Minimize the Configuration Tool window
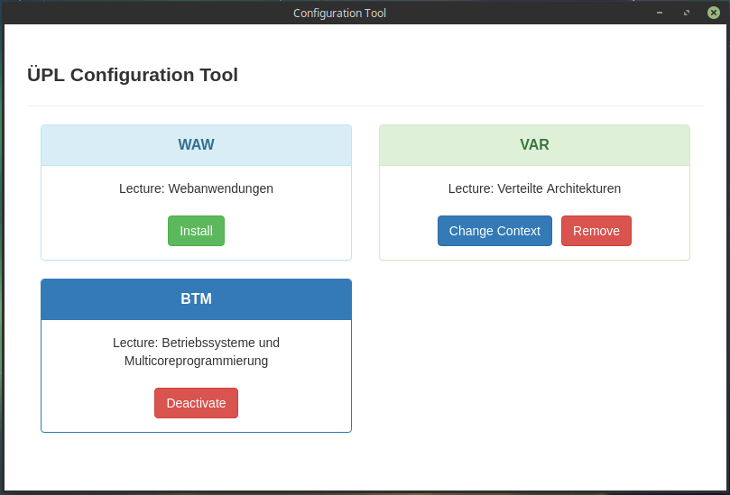 tap(660, 13)
